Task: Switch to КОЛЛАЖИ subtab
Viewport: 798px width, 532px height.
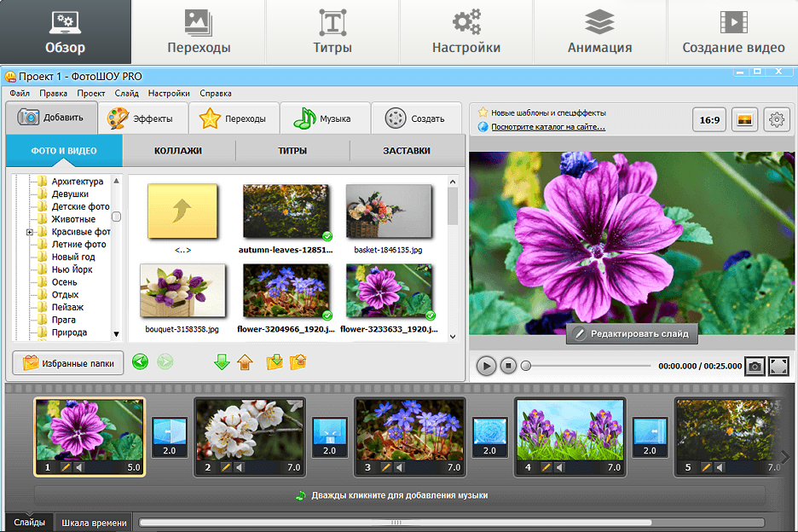Action: (x=178, y=151)
